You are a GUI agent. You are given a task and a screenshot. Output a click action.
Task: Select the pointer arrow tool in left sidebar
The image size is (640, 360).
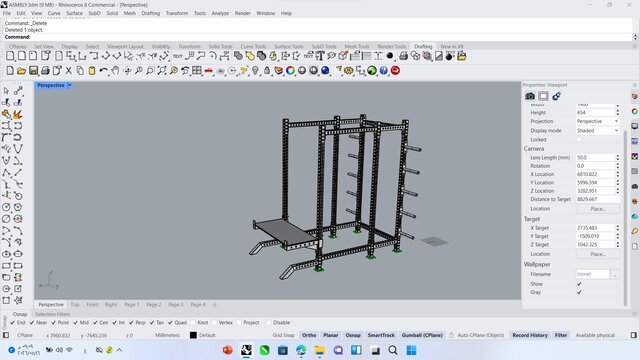(x=6, y=91)
